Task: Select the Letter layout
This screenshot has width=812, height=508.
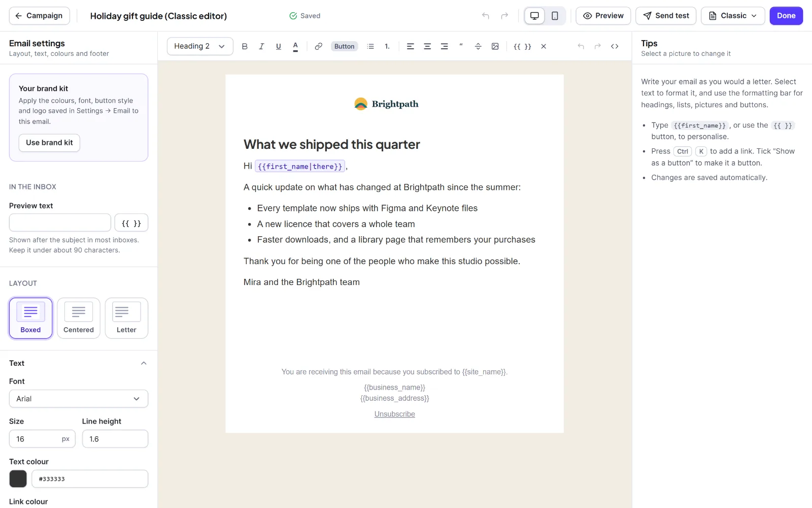Action: pos(126,318)
